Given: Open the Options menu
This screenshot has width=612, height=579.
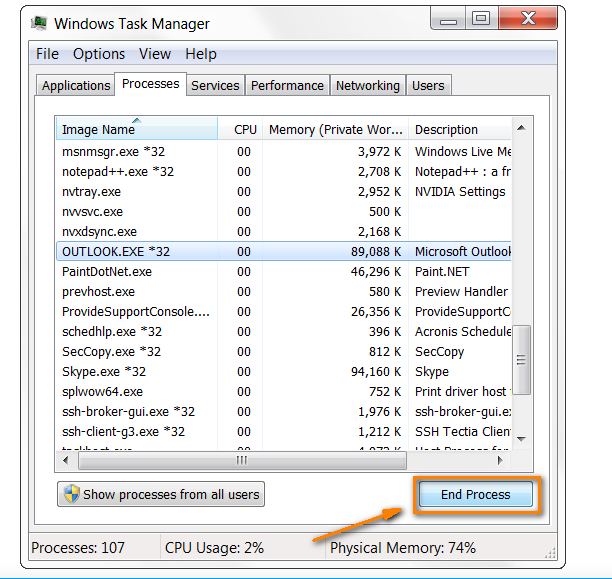Looking at the screenshot, I should click(x=99, y=54).
